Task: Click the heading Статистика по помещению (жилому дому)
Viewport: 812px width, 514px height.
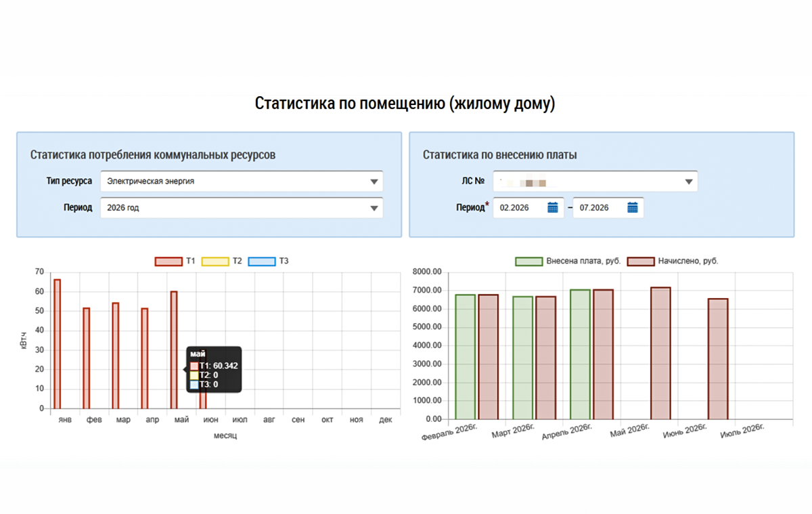Action: tap(405, 104)
